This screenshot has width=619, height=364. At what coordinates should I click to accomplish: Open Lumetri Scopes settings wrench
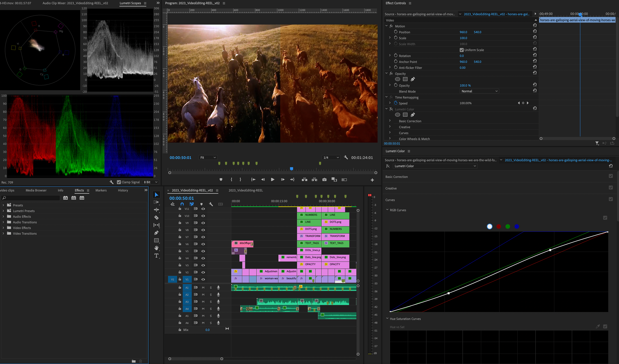click(111, 182)
